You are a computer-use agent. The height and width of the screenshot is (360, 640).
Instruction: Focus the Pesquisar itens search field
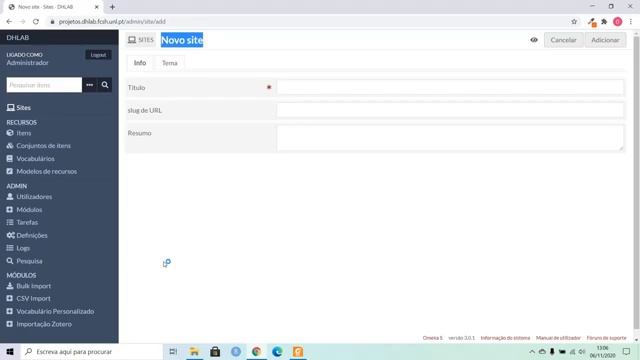(x=44, y=85)
